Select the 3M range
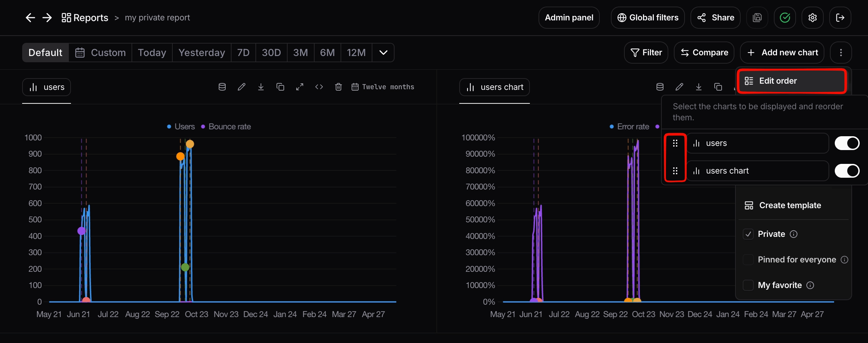Viewport: 868px width, 343px height. (x=300, y=53)
